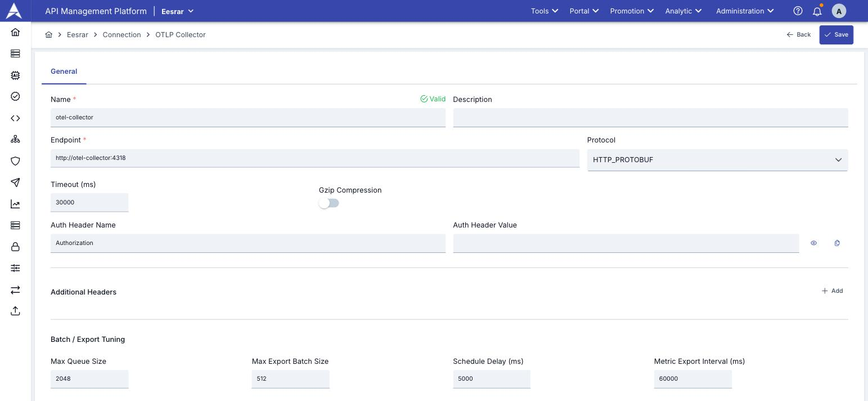Expand the Tools menu
868x401 pixels.
click(x=544, y=11)
